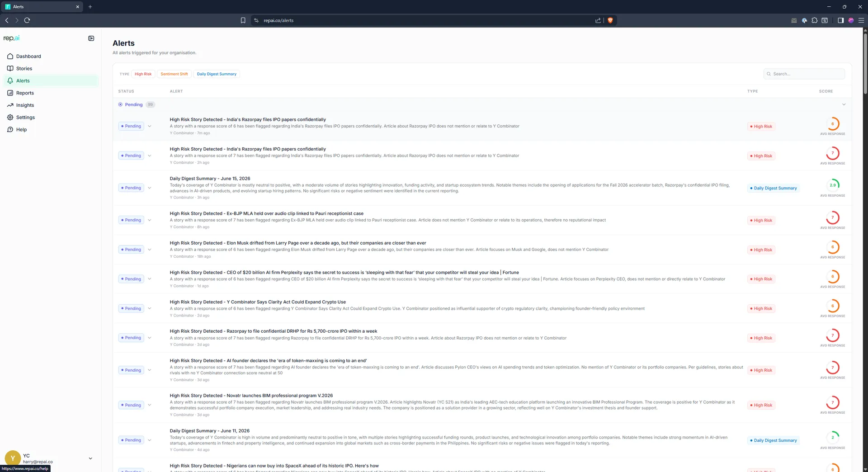
Task: Open status dropdown for June 15 Daily Digest
Action: pos(150,188)
